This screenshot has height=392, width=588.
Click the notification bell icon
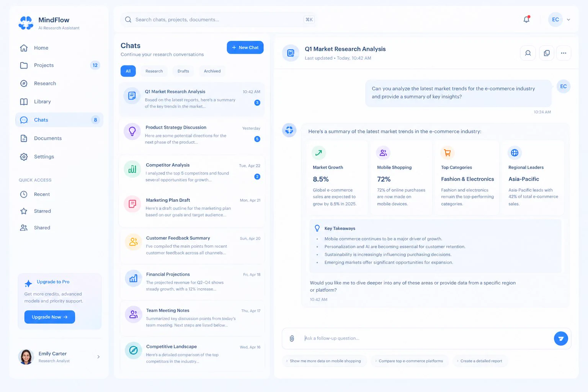(x=527, y=20)
